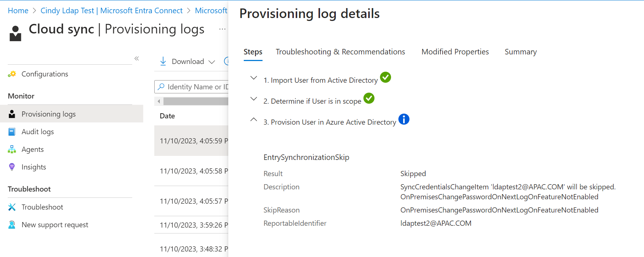Click the info icon next to Download
The height and width of the screenshot is (257, 644).
point(226,61)
